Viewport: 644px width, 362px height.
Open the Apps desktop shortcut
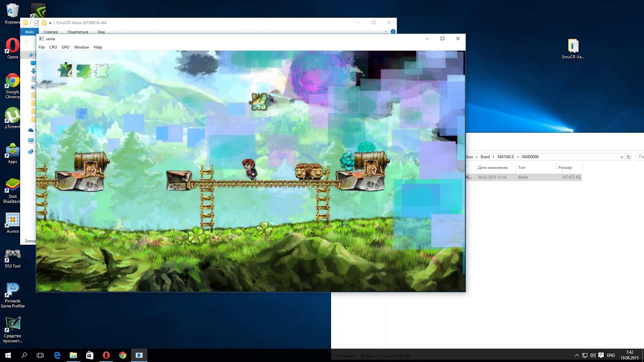pos(13,154)
